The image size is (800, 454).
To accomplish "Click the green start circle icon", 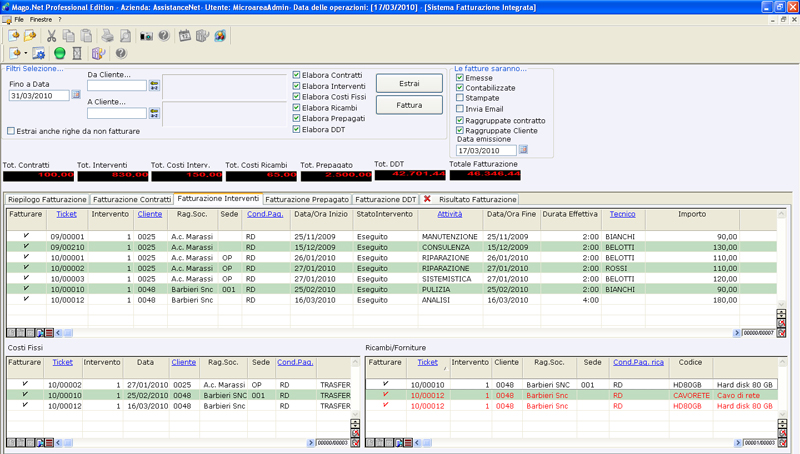I will coord(60,53).
